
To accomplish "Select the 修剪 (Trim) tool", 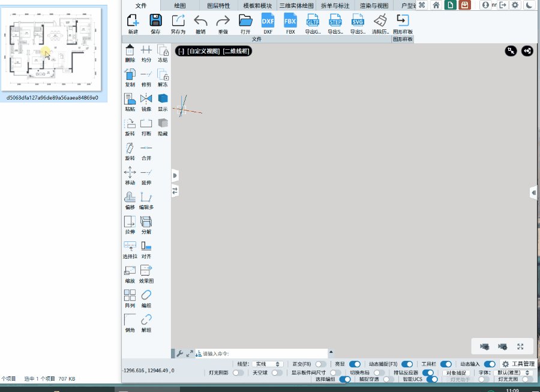I will point(146,74).
